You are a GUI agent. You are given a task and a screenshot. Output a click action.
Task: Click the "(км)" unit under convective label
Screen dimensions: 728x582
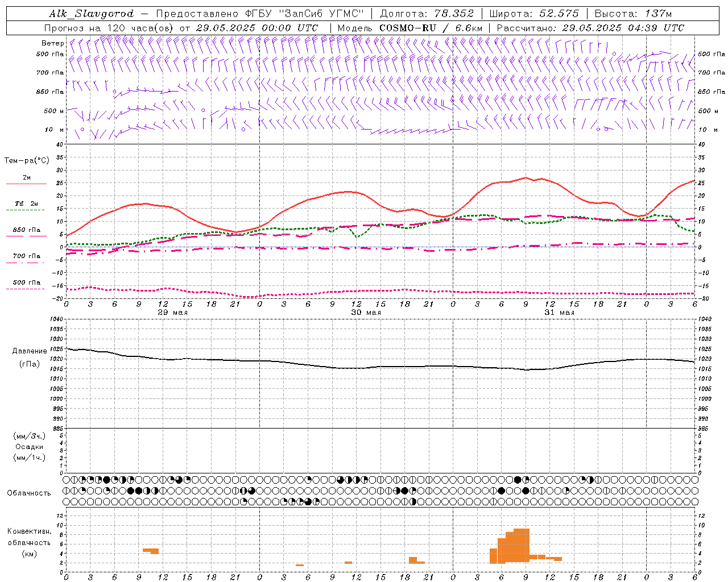[x=29, y=554]
